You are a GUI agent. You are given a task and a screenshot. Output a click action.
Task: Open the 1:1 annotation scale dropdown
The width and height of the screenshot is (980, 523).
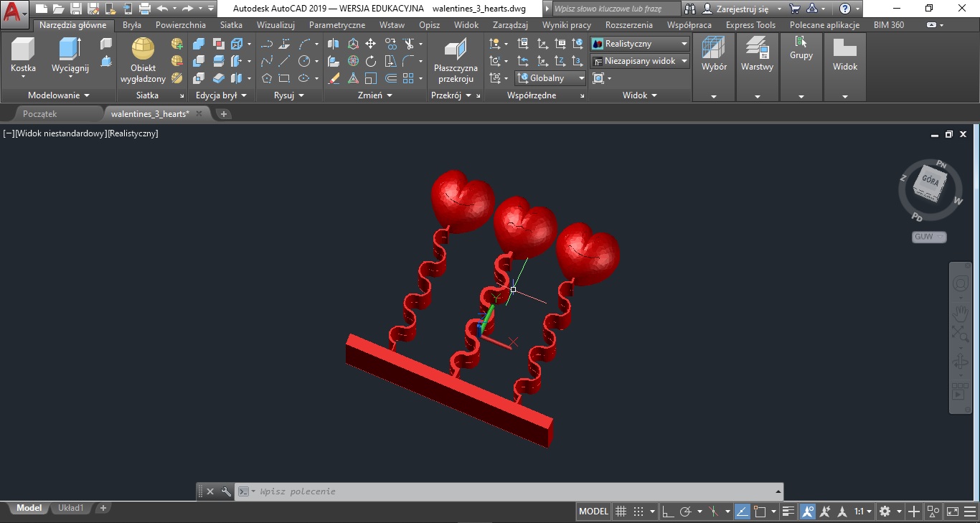(863, 512)
